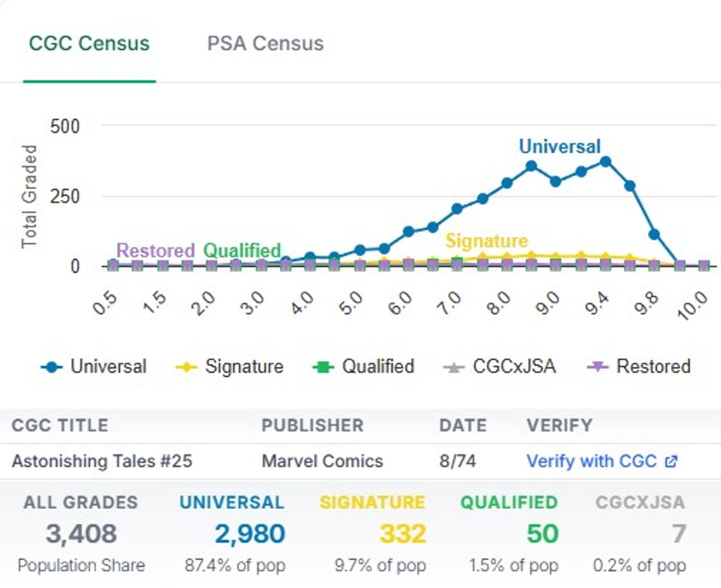This screenshot has width=721, height=588.
Task: Toggle the Qualified series in legend
Action: click(x=378, y=367)
